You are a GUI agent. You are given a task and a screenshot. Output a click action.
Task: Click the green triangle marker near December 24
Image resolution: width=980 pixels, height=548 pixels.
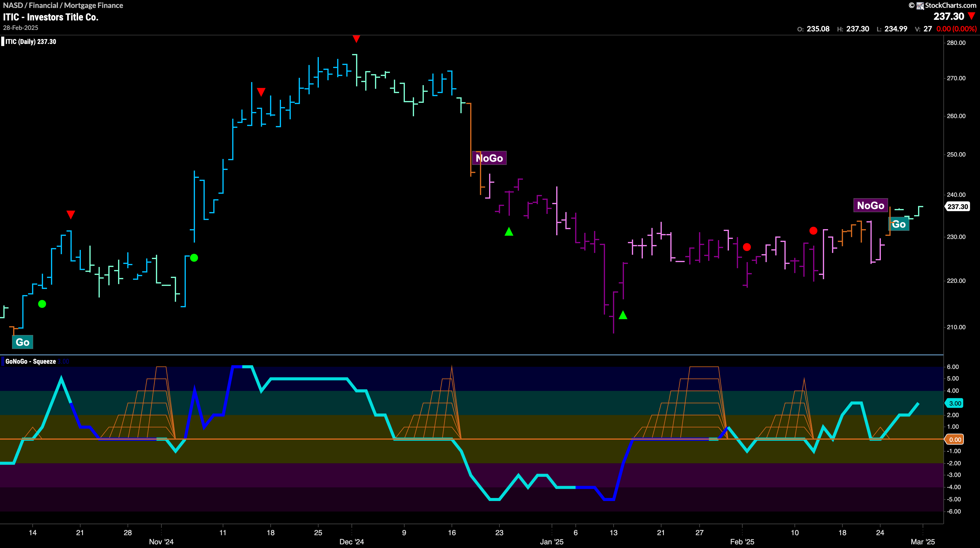click(509, 231)
